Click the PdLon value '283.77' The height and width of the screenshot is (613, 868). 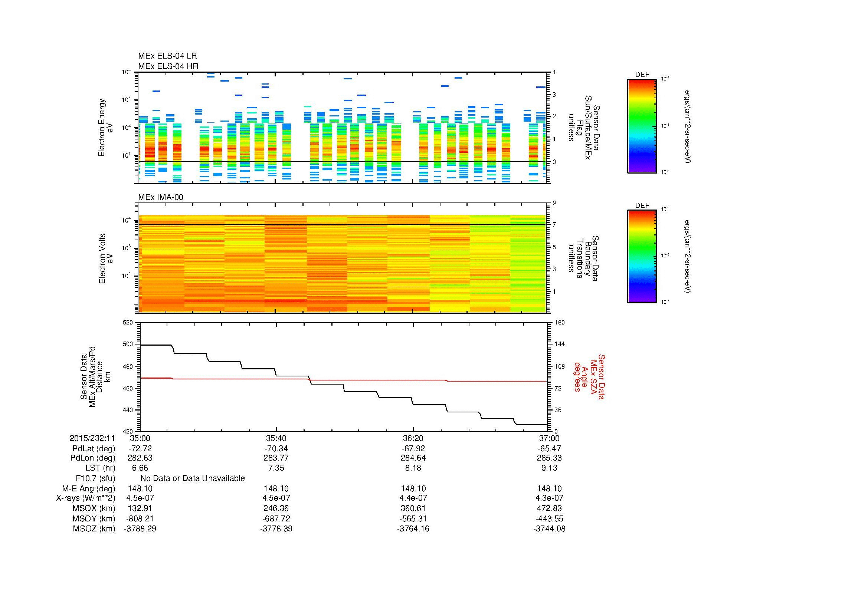pos(276,458)
